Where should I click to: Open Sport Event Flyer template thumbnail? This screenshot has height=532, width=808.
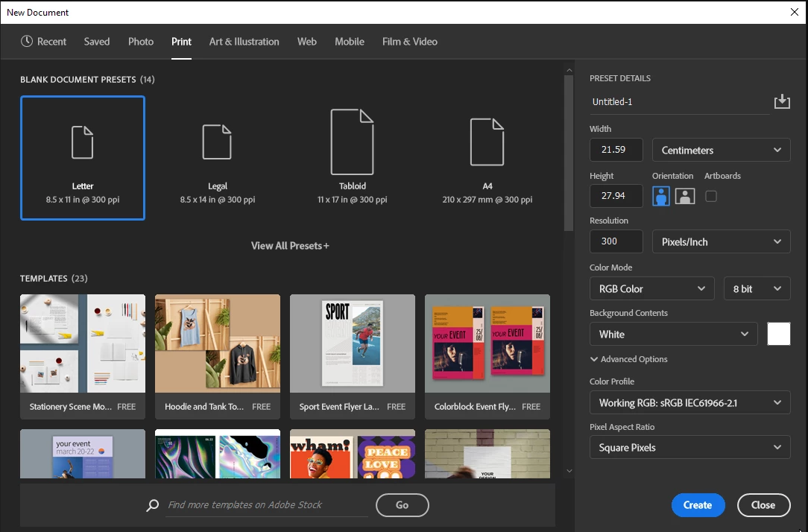[353, 343]
